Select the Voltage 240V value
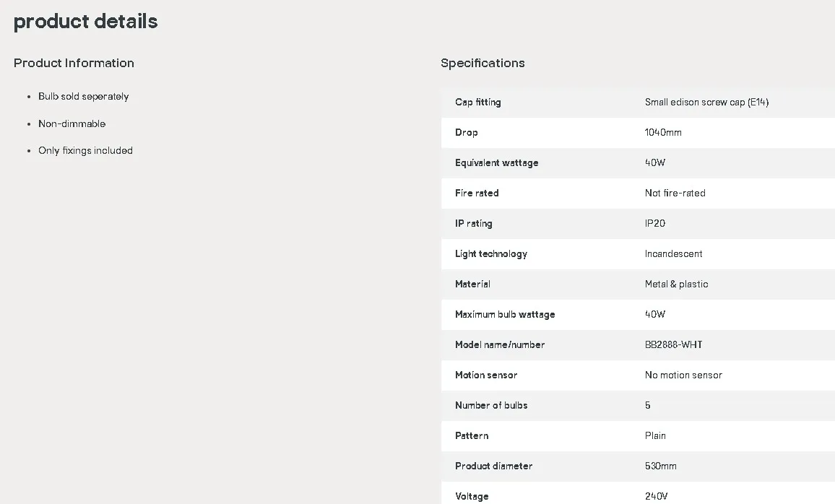Image resolution: width=835 pixels, height=504 pixels. point(656,497)
